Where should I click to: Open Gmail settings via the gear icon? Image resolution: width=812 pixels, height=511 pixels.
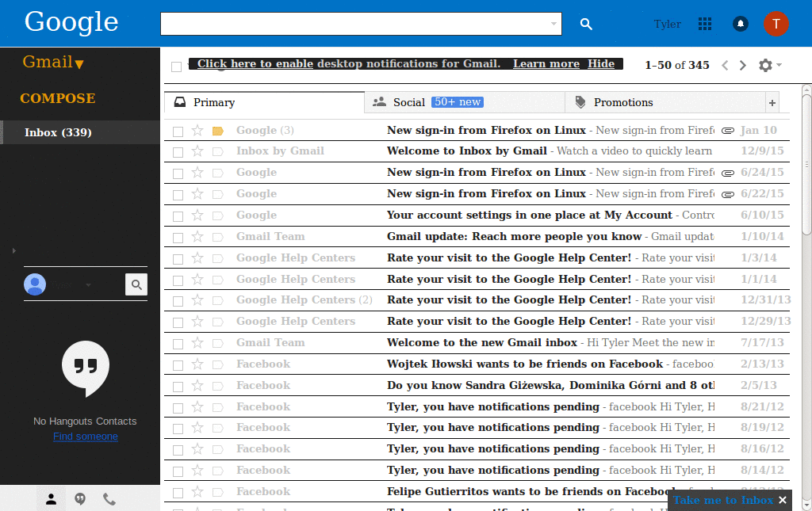click(x=765, y=65)
